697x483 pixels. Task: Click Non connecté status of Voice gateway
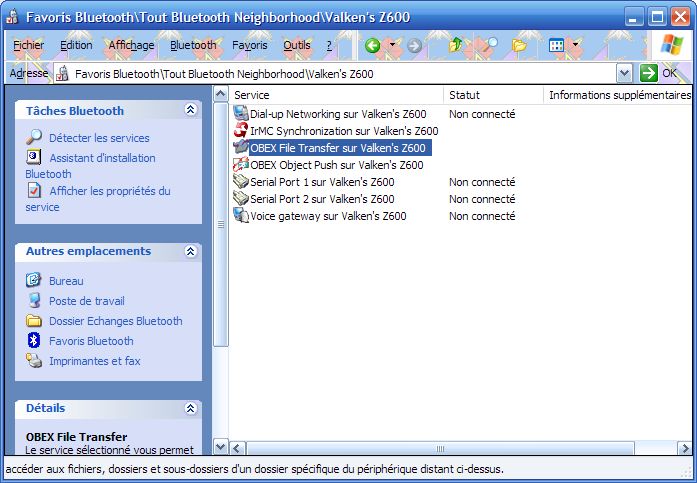482,216
